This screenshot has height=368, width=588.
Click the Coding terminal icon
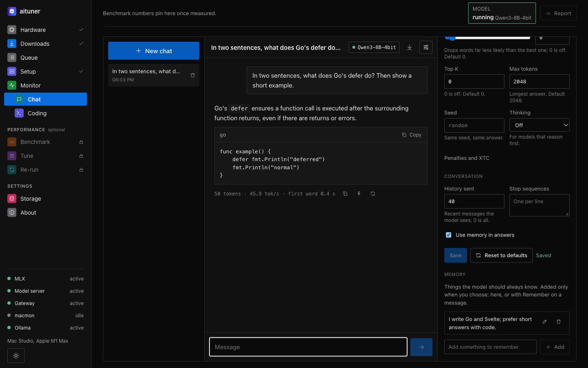pyautogui.click(x=19, y=113)
